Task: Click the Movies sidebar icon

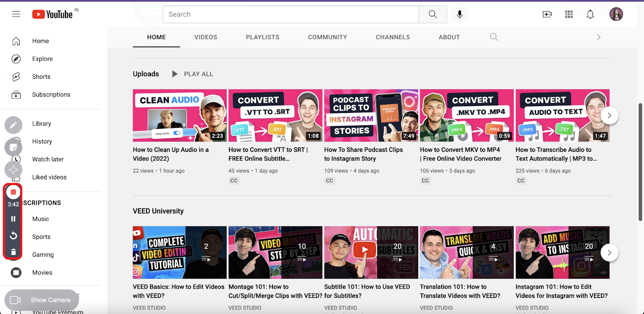Action: pyautogui.click(x=16, y=273)
